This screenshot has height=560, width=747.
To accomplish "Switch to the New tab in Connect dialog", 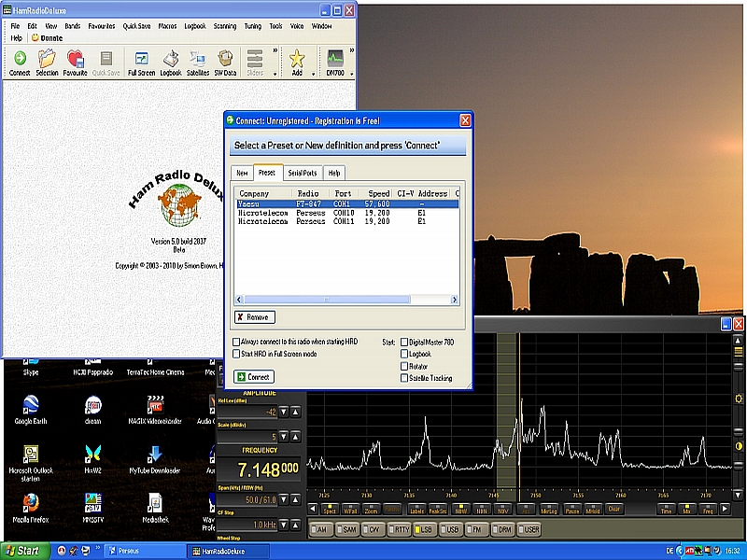I will coord(242,173).
